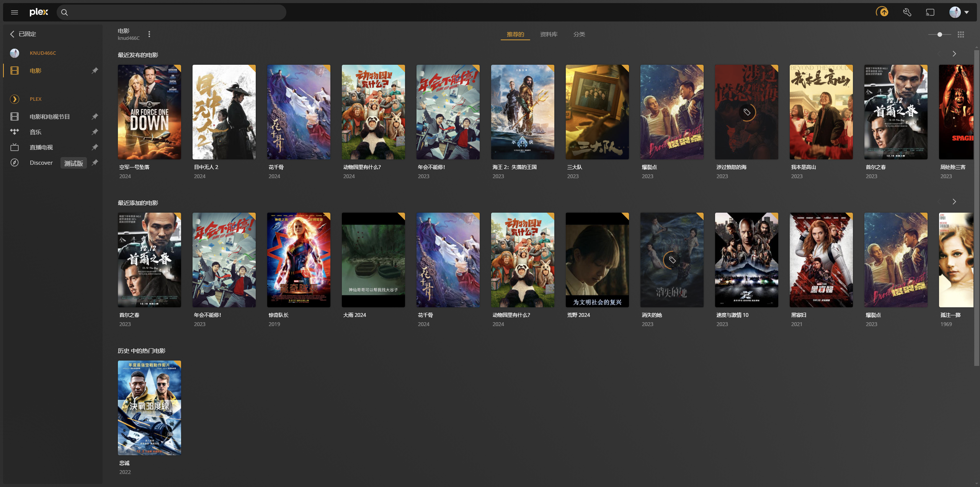Open 直播电视 live TV section
Image resolution: width=980 pixels, height=487 pixels.
(41, 148)
